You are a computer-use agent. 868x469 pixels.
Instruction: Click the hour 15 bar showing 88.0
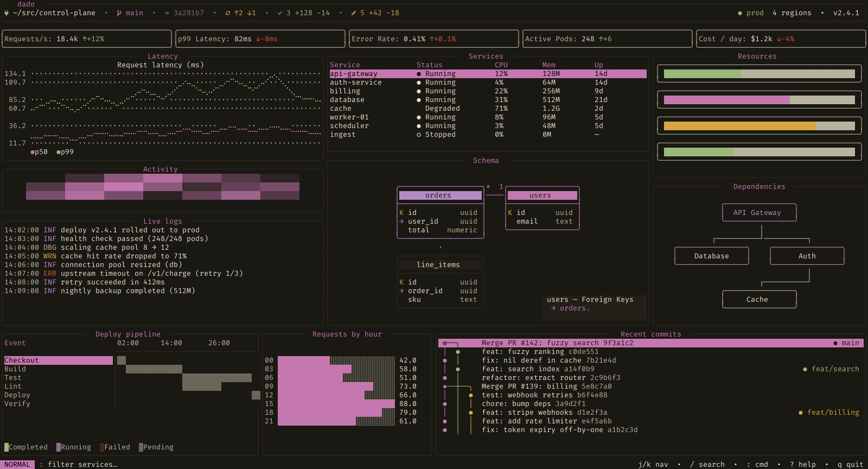coord(336,404)
